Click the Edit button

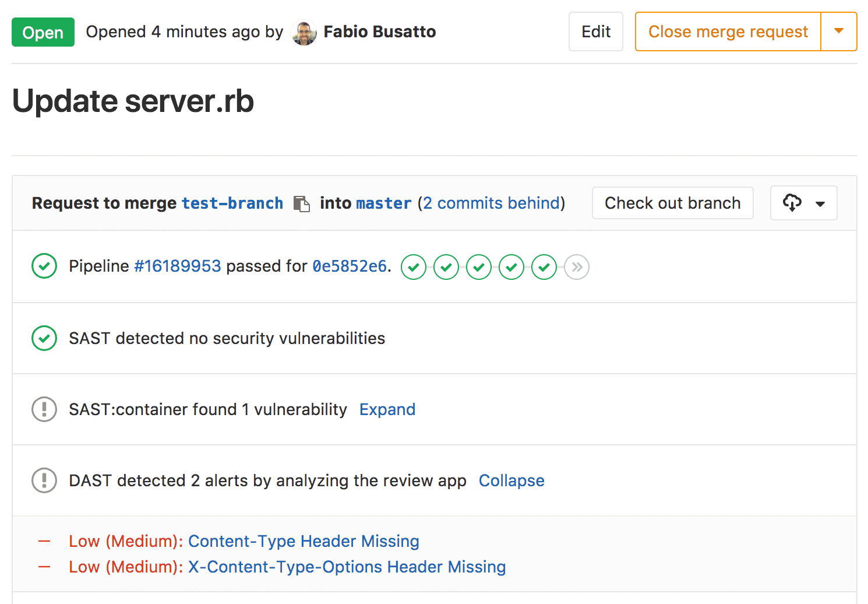click(x=595, y=31)
